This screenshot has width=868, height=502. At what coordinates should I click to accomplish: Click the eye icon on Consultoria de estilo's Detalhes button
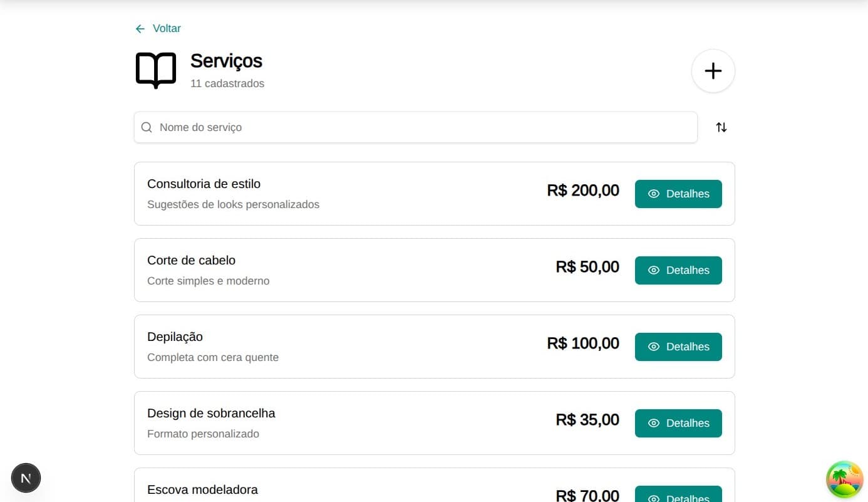654,194
